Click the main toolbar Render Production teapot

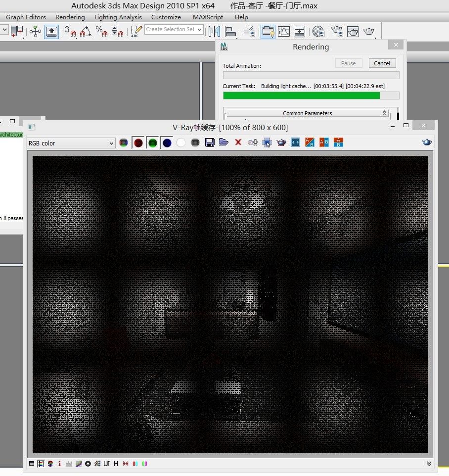tap(369, 31)
